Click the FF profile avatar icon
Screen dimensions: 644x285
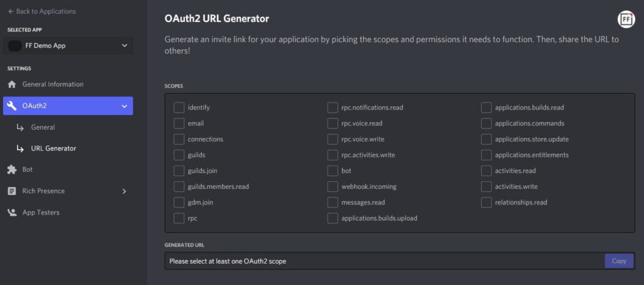pos(626,19)
